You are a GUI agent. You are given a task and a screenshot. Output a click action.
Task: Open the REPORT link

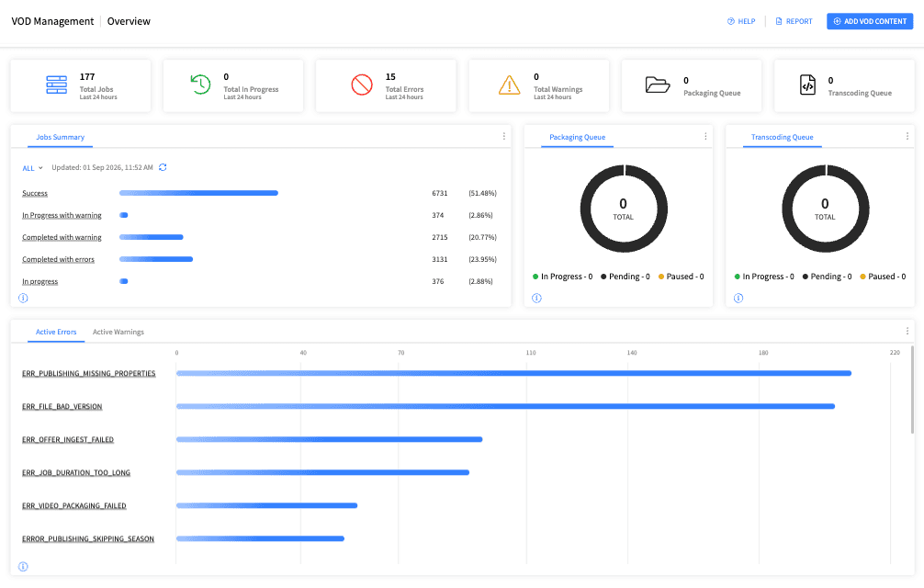[x=794, y=21]
